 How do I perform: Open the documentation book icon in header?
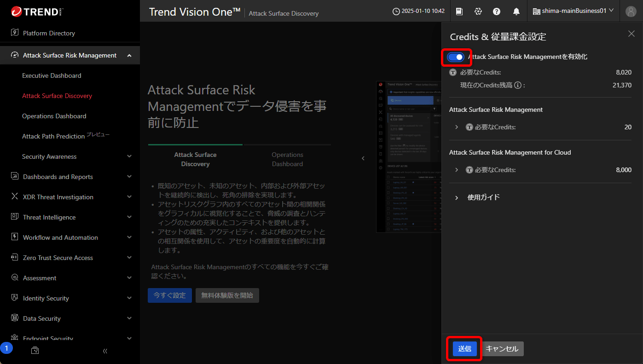click(x=459, y=11)
